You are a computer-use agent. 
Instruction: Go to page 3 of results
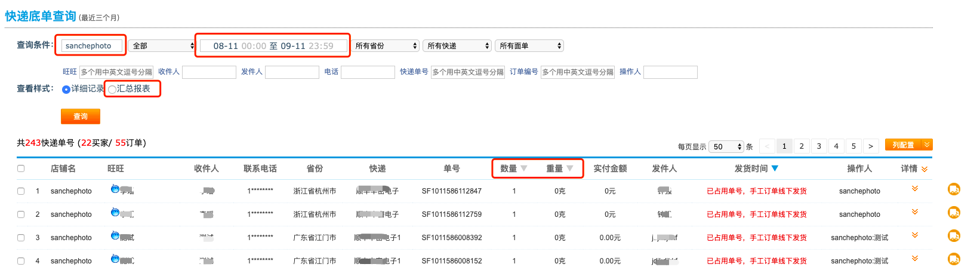click(x=819, y=146)
